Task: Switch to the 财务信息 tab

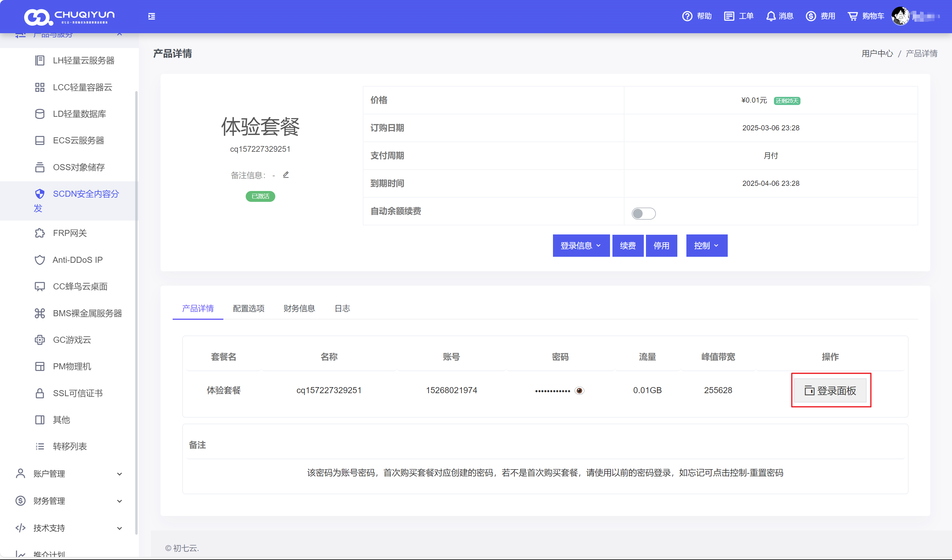Action: pos(299,308)
